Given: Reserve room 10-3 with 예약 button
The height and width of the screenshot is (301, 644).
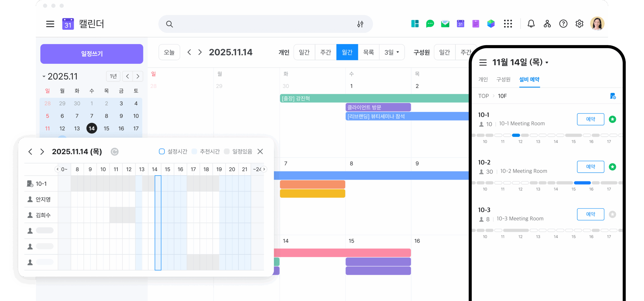Looking at the screenshot, I should click(x=590, y=214).
